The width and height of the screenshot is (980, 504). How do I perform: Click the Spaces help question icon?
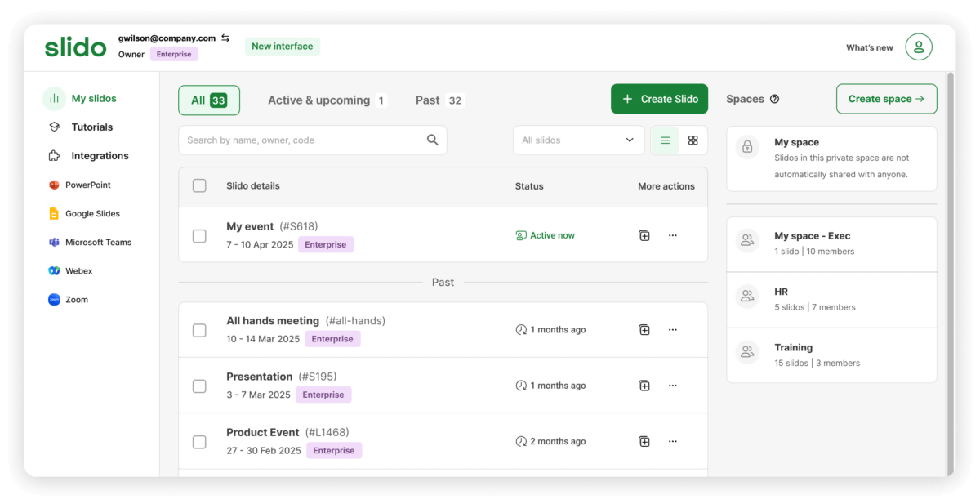pyautogui.click(x=774, y=100)
